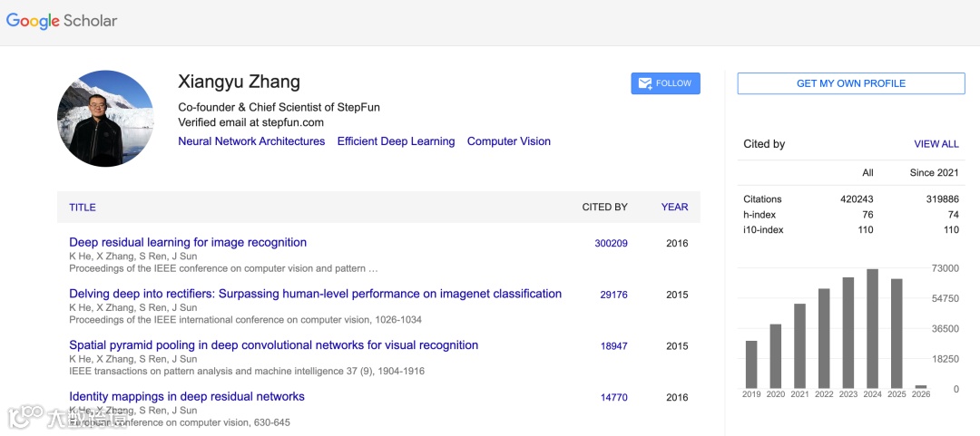The width and height of the screenshot is (980, 436).
Task: Select the Neural Network Architectures interest
Action: pyautogui.click(x=251, y=141)
